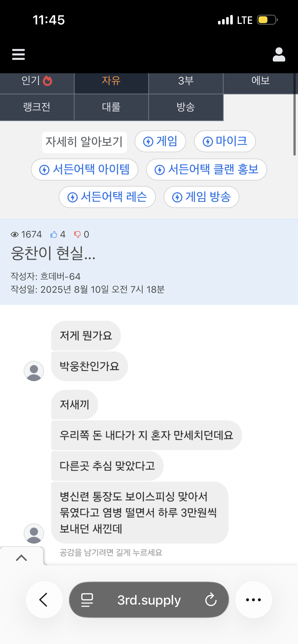Click the thumbs-down dislike icon

(77, 234)
